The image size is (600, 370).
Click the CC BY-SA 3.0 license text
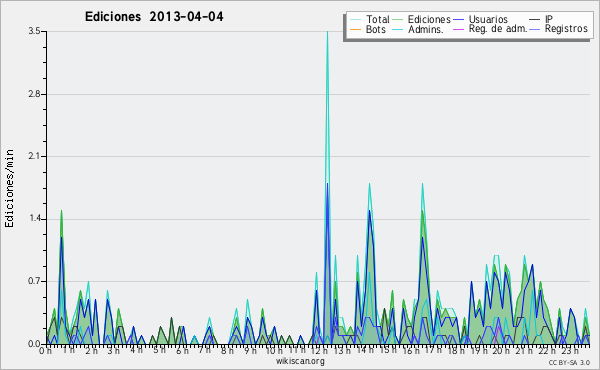click(x=569, y=362)
